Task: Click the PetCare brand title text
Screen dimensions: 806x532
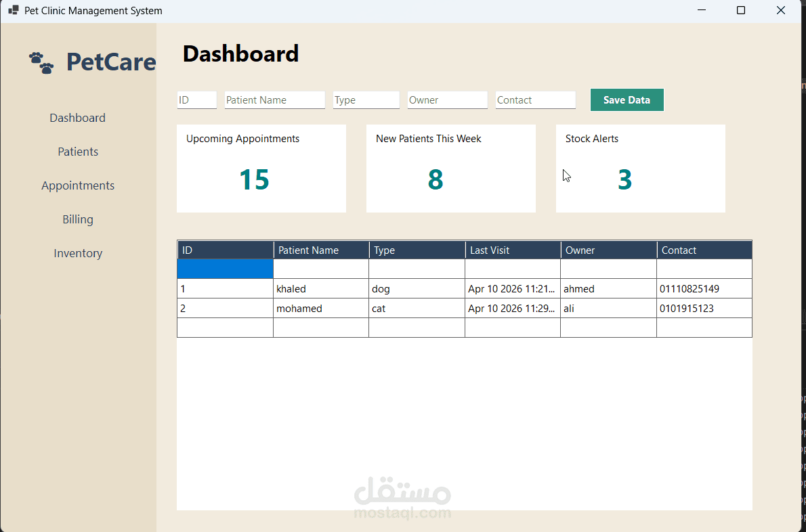Action: click(111, 62)
